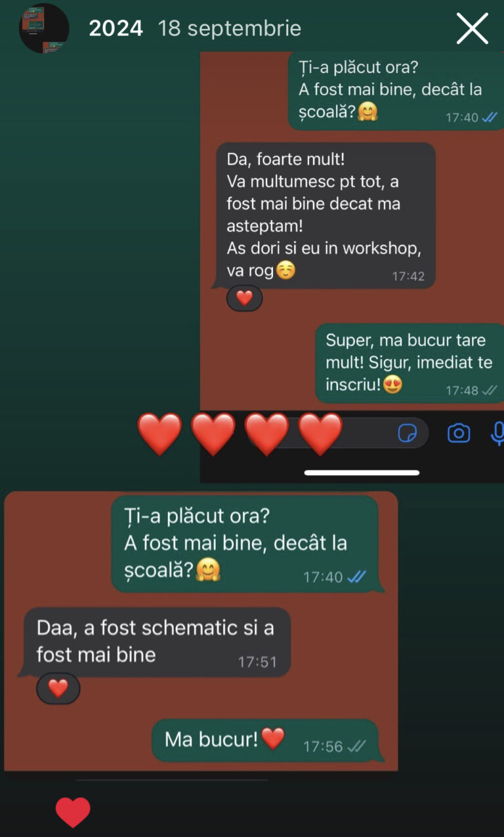
Task: Like the story with bottom heart icon
Action: click(x=73, y=812)
